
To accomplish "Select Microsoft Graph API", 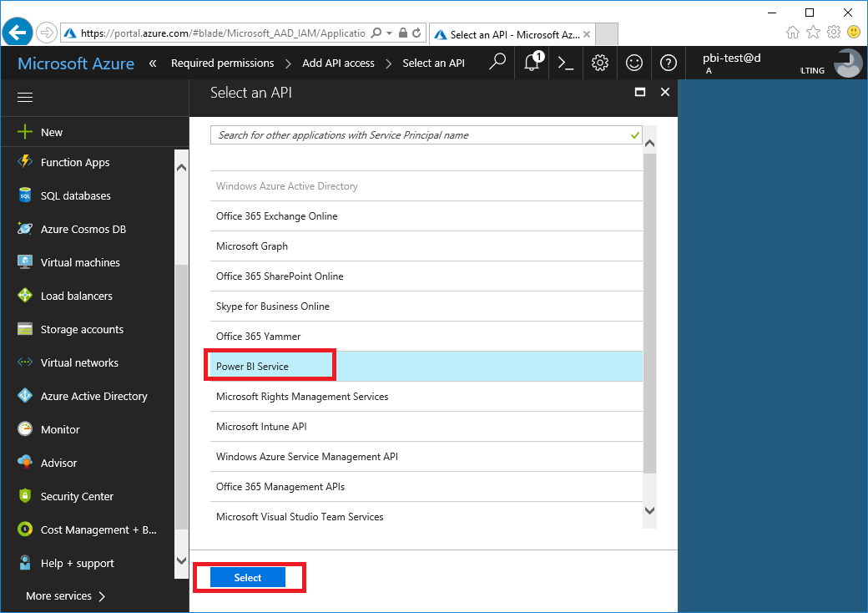I will [x=426, y=246].
